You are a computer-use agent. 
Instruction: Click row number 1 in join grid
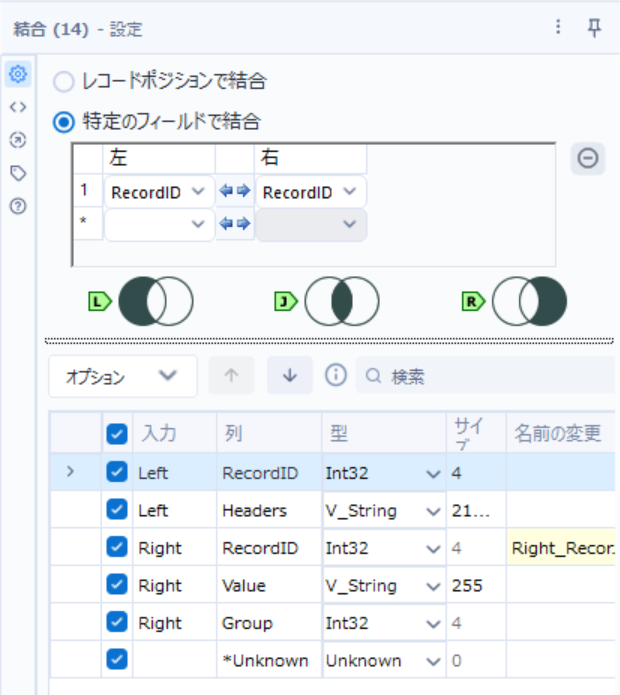point(88,191)
